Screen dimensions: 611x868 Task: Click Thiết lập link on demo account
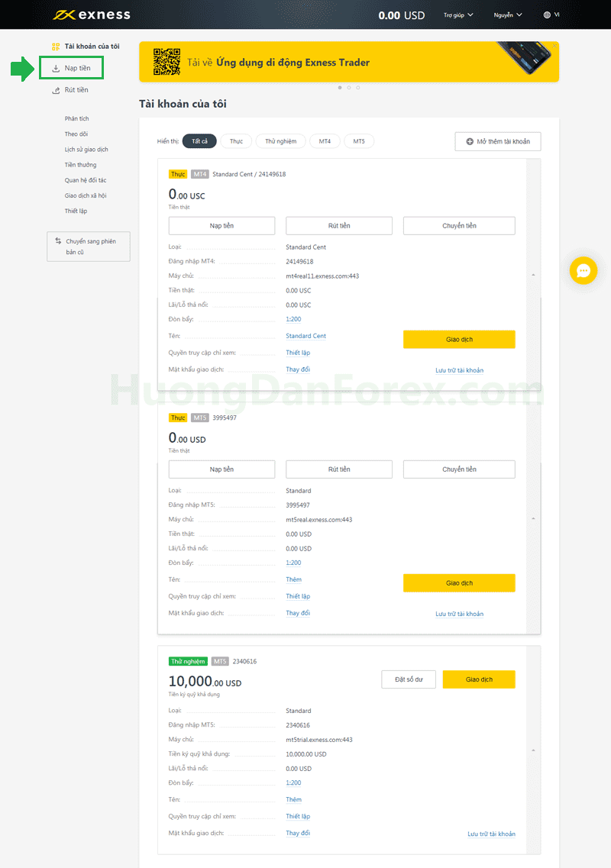(x=298, y=816)
